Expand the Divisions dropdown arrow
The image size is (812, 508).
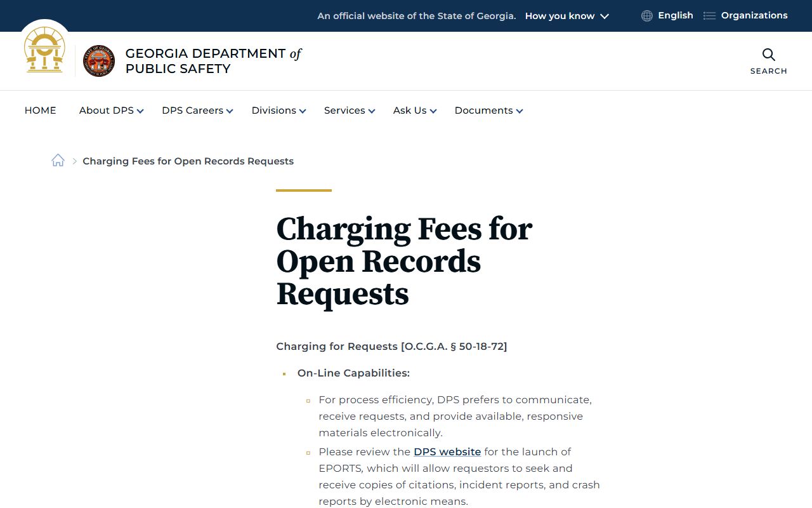point(303,111)
